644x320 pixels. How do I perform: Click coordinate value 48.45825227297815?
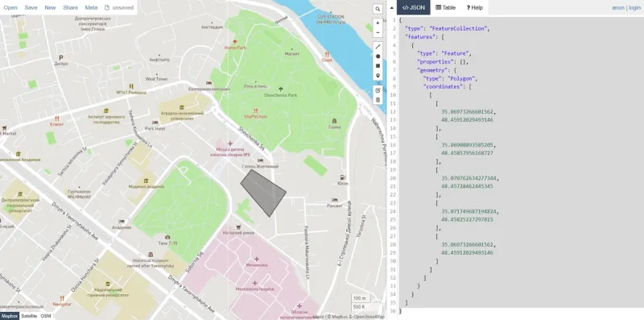468,220
